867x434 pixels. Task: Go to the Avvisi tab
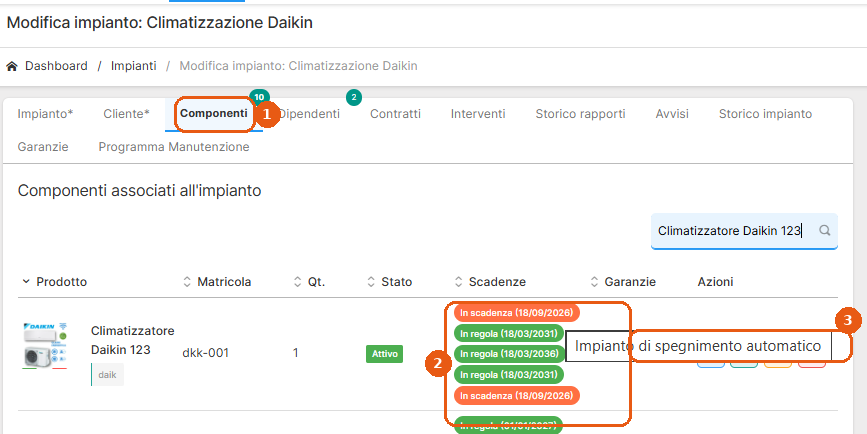tap(672, 114)
